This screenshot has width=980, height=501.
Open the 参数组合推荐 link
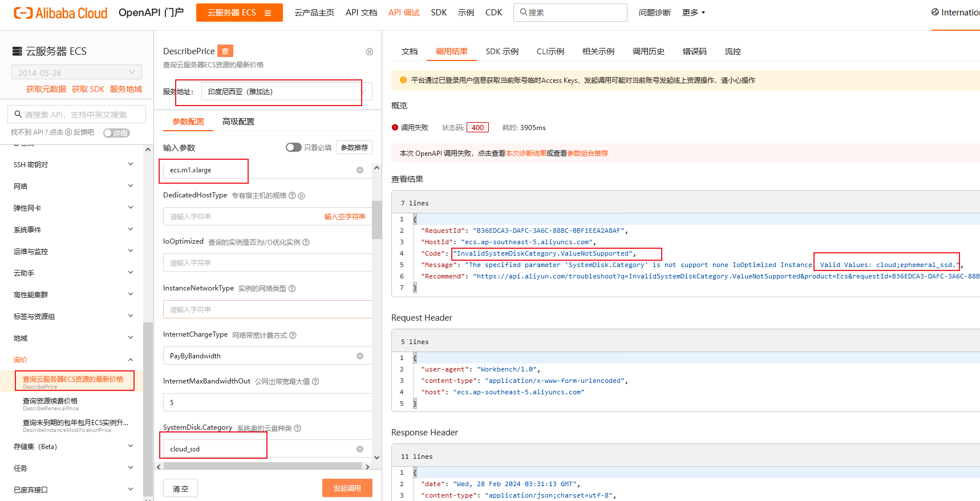point(588,153)
